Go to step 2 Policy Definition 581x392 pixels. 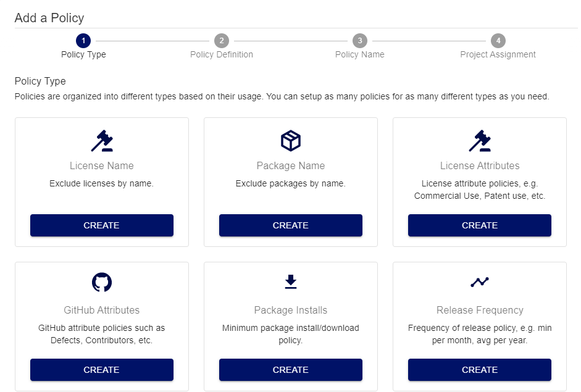[221, 41]
